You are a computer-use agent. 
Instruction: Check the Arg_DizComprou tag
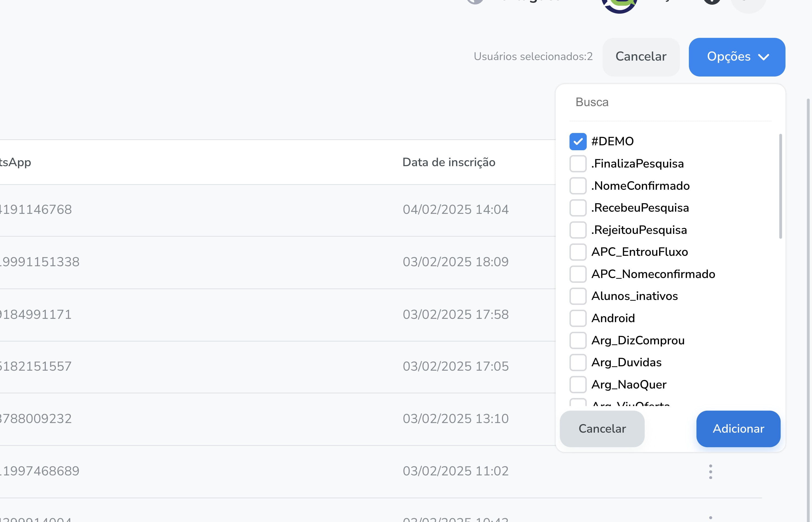tap(578, 340)
